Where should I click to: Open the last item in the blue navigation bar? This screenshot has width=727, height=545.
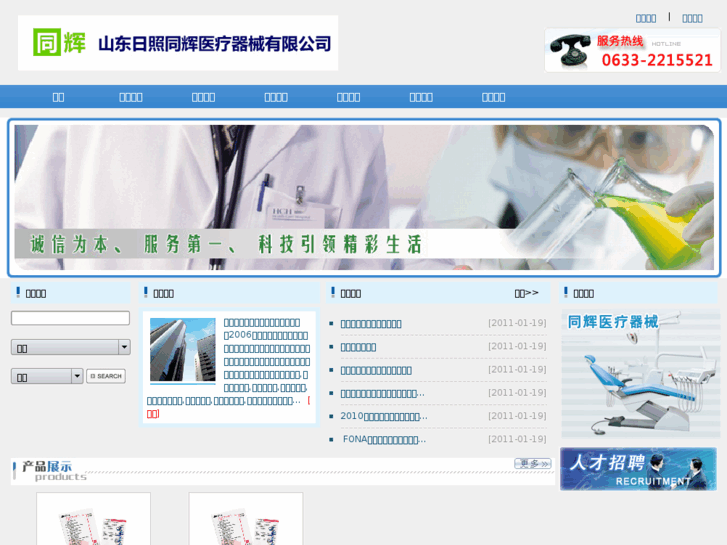493,97
